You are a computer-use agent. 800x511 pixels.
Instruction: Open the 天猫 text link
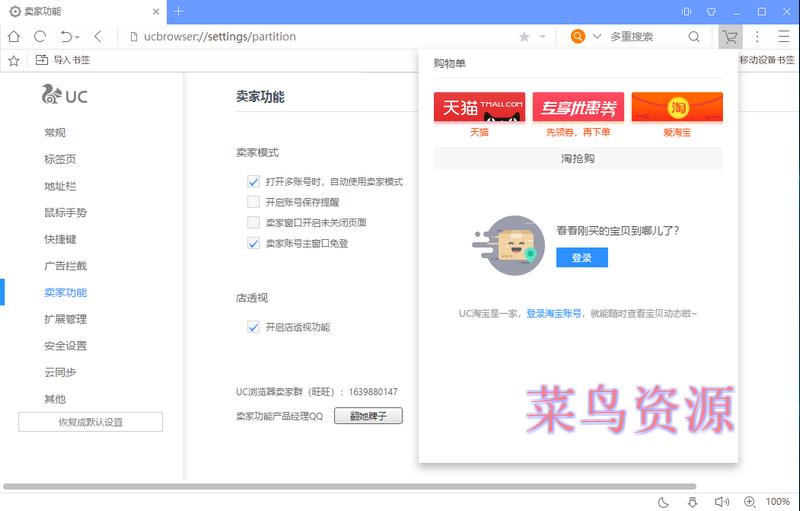[x=479, y=133]
